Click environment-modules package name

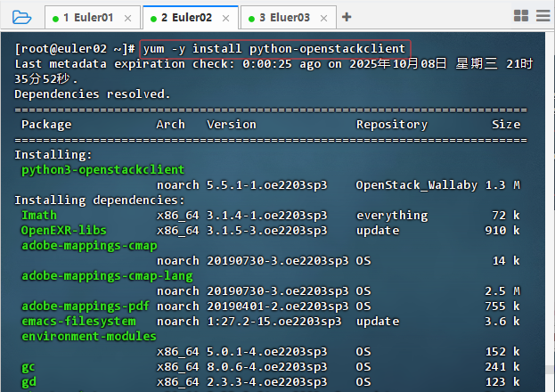[x=89, y=336]
